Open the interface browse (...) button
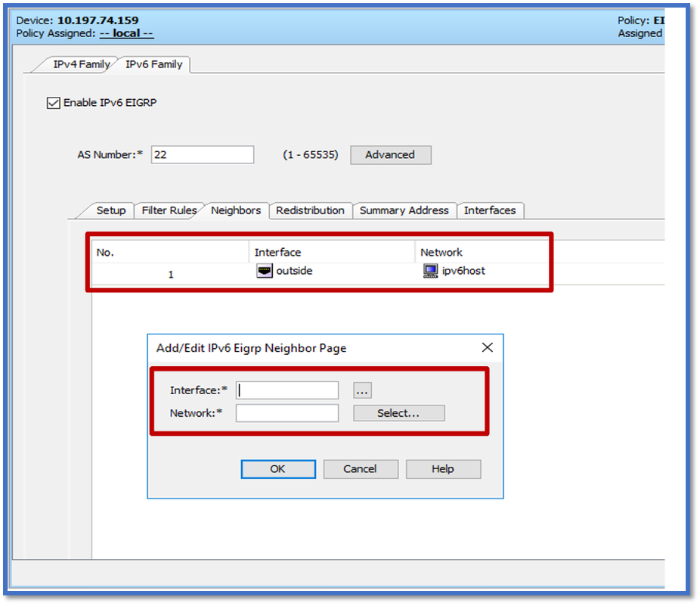Screen dimensions: 700x606 (x=362, y=390)
